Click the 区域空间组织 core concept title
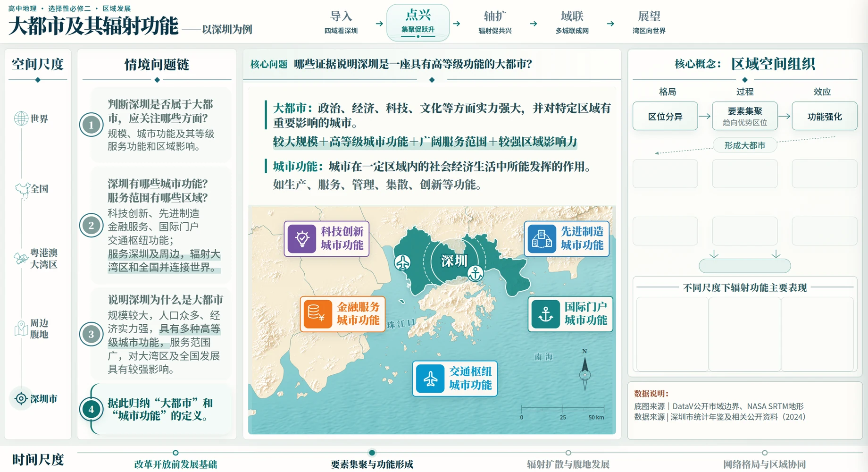The height and width of the screenshot is (472, 868). coord(773,64)
